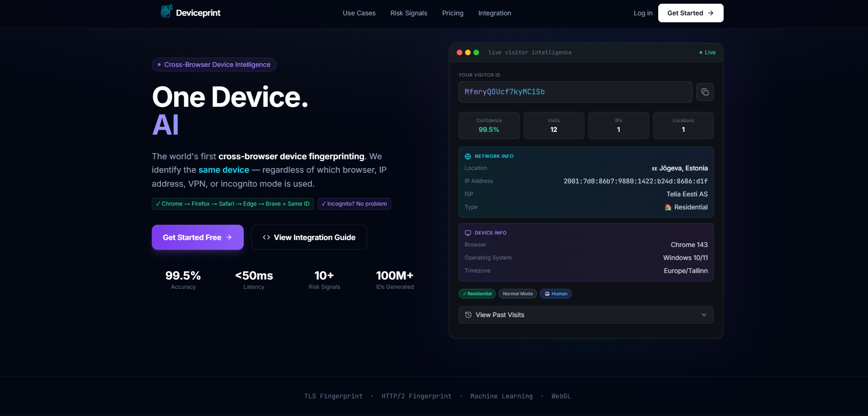Click the Get Started Free button
The width and height of the screenshot is (868, 416).
pyautogui.click(x=198, y=237)
